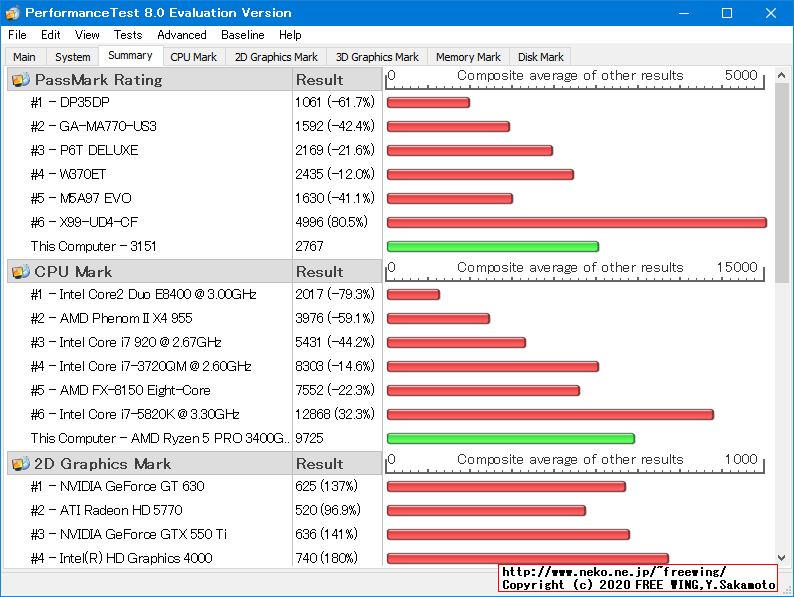Open the Baseline menu
Viewport: 794px width, 597px height.
[x=243, y=35]
